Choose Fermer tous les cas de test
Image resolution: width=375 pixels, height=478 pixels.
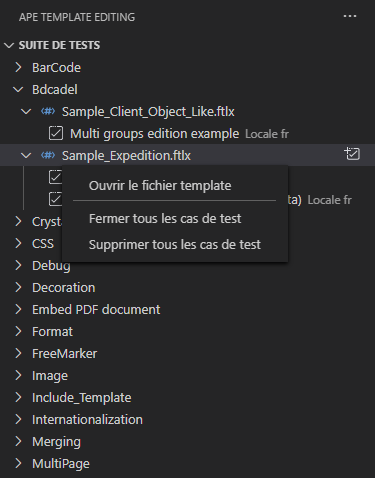[x=165, y=219]
